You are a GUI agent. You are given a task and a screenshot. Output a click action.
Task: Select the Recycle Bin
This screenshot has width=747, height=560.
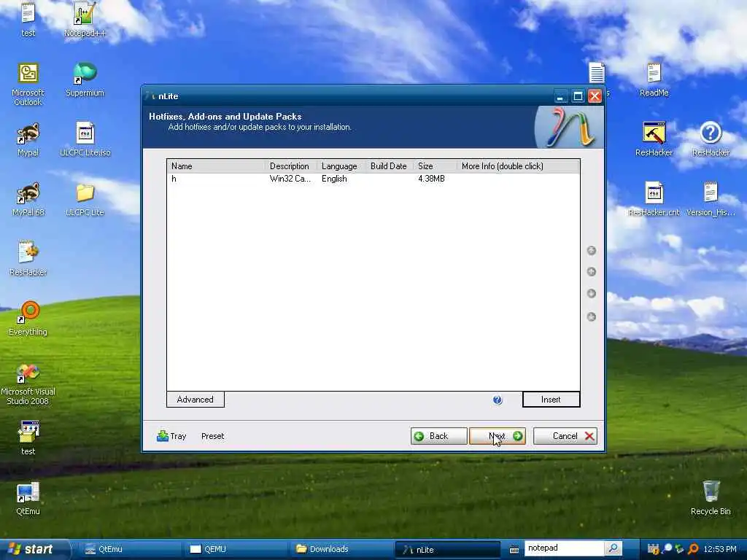(x=711, y=497)
